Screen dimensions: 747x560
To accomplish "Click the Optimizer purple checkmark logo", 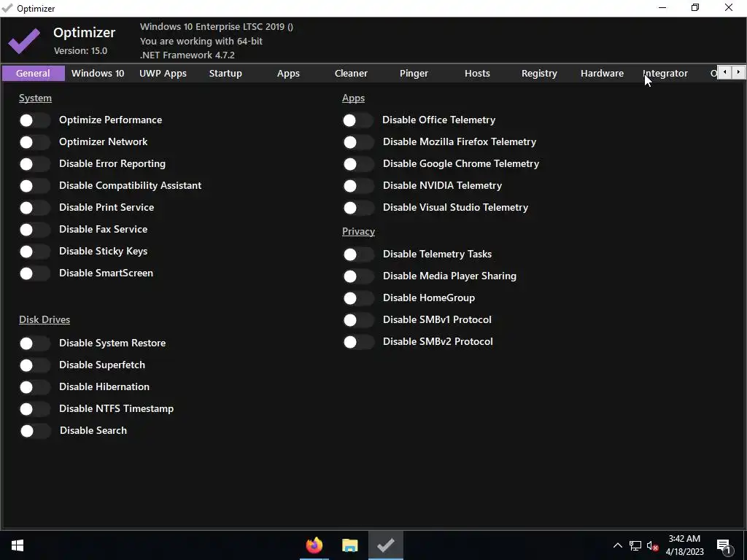I will [x=24, y=42].
